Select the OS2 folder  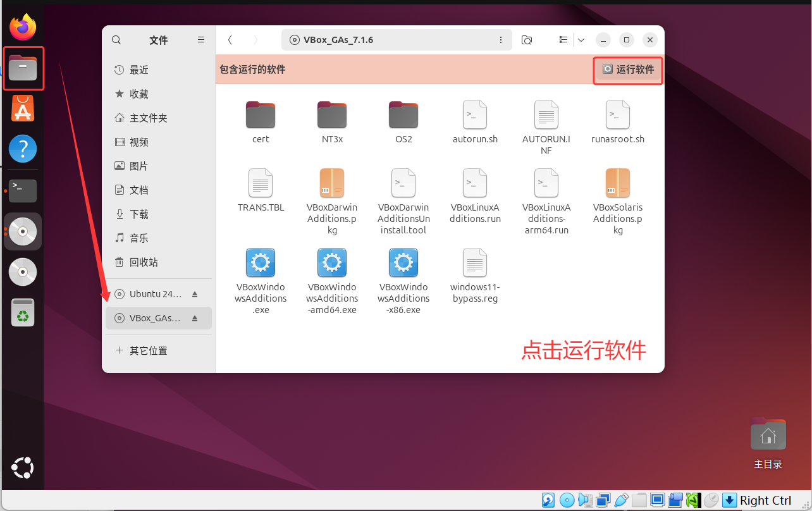coord(403,122)
